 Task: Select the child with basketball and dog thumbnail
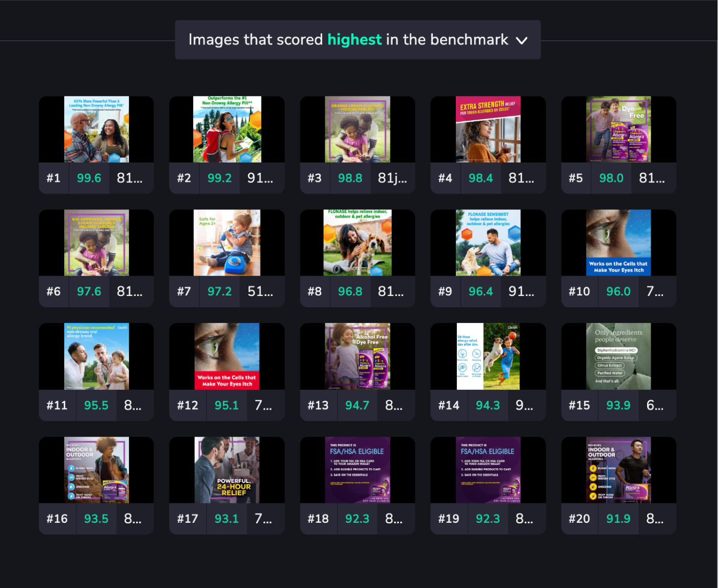point(488,357)
